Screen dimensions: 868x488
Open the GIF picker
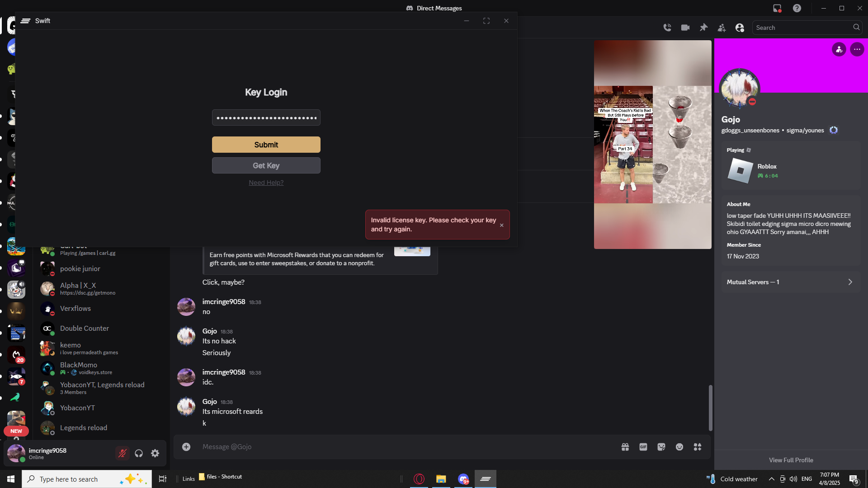pos(643,447)
